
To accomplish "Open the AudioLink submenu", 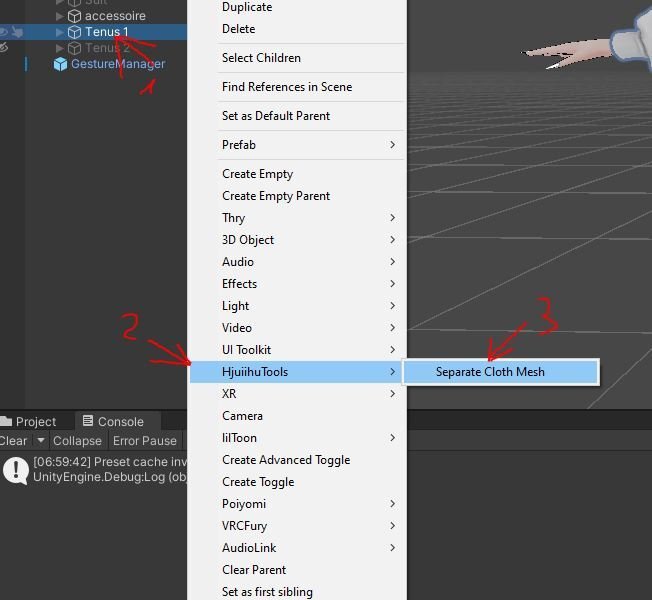I will tap(297, 548).
